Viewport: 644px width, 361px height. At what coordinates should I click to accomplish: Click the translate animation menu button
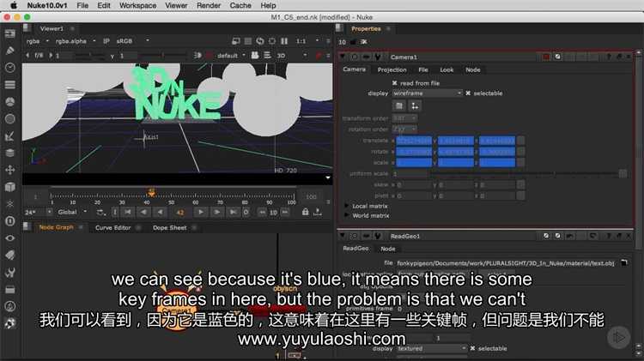[x=521, y=141]
